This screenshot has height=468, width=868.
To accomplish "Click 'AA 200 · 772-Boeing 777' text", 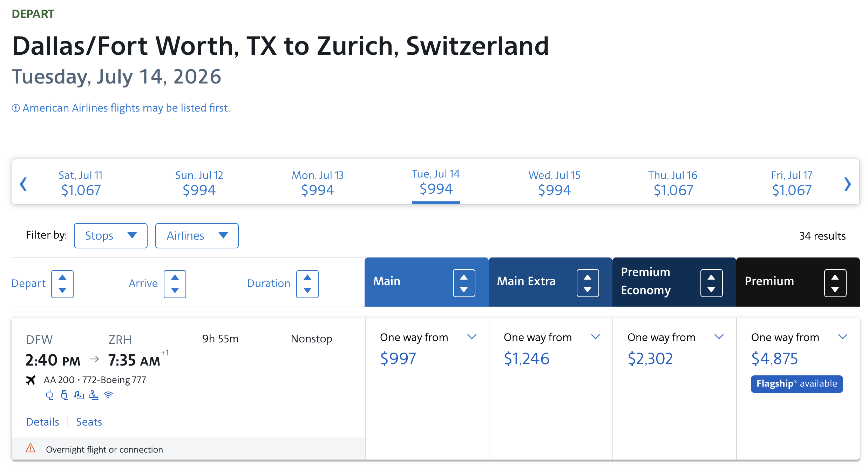I will 95,380.
